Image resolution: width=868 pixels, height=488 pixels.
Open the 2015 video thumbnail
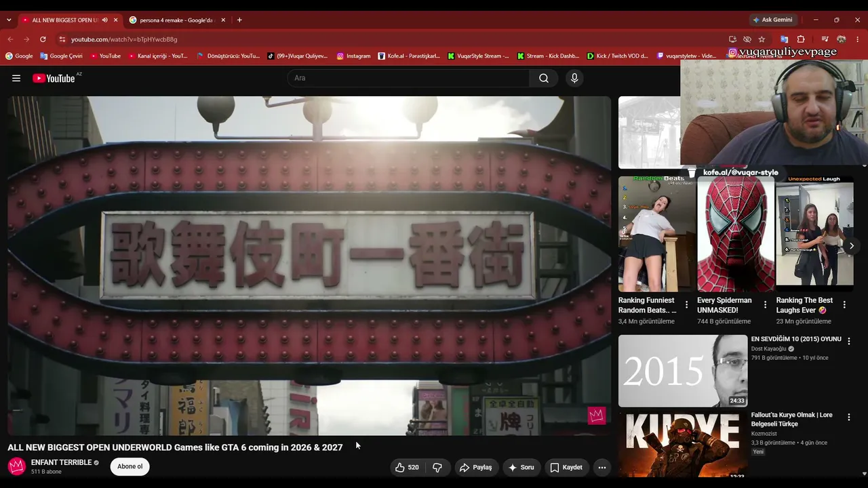[x=683, y=371]
